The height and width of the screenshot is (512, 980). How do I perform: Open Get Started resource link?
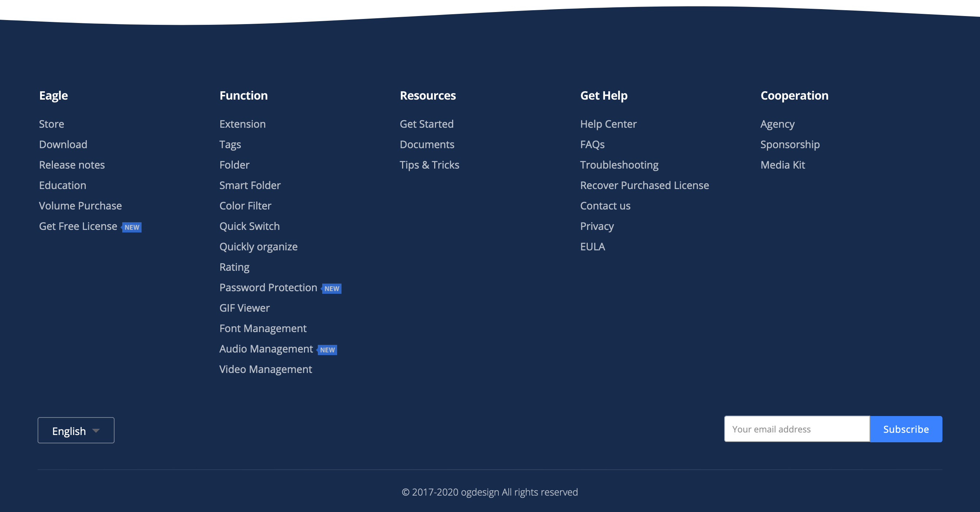pos(427,124)
